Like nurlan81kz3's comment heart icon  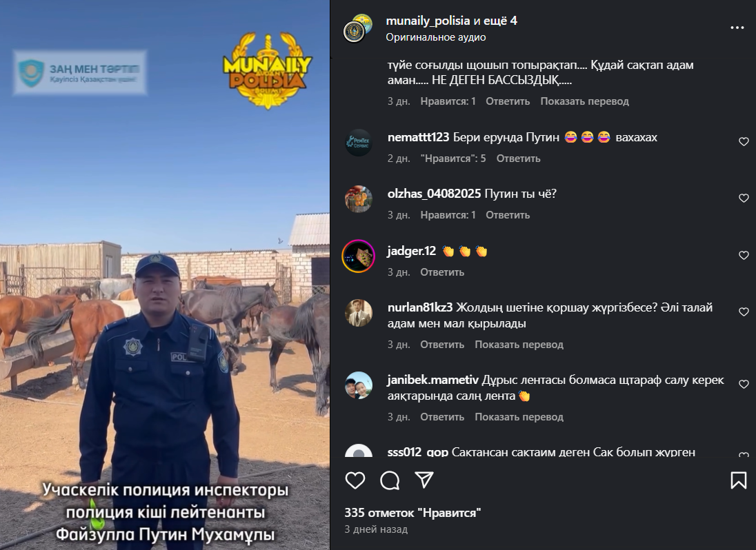(744, 312)
